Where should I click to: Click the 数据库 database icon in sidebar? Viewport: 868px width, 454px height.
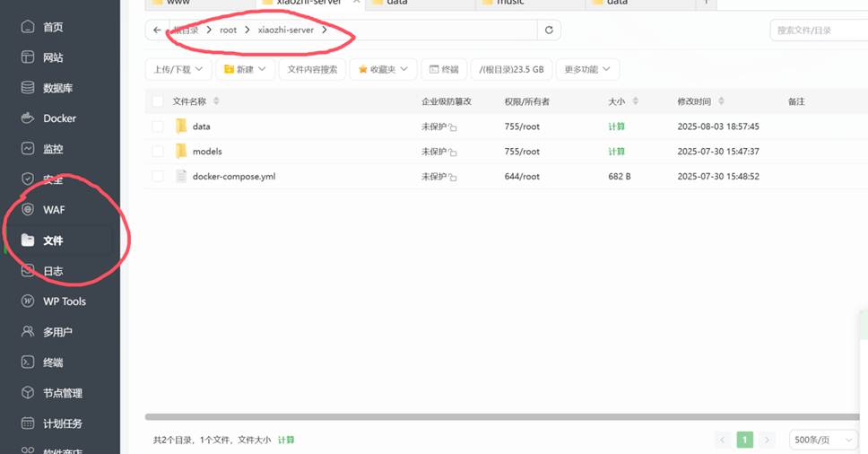[27, 88]
